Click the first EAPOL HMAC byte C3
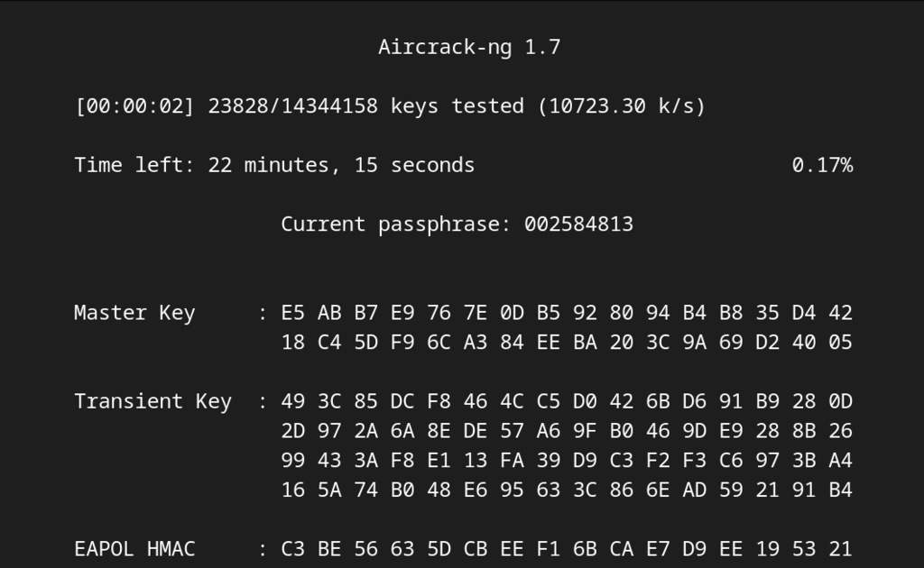This screenshot has height=568, width=924. point(293,549)
